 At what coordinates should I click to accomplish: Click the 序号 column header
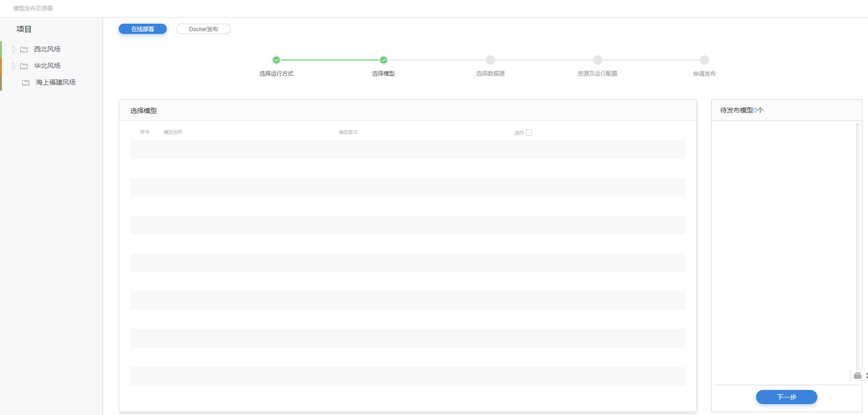click(145, 132)
